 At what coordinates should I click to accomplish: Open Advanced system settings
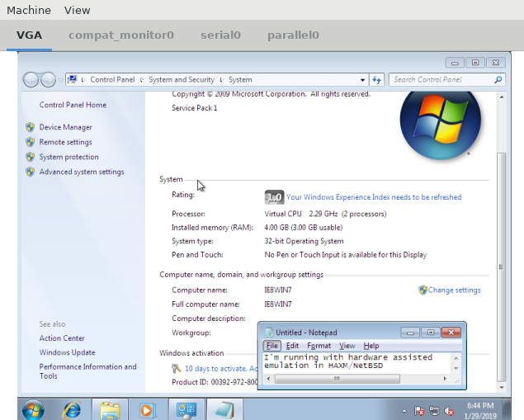click(x=82, y=172)
